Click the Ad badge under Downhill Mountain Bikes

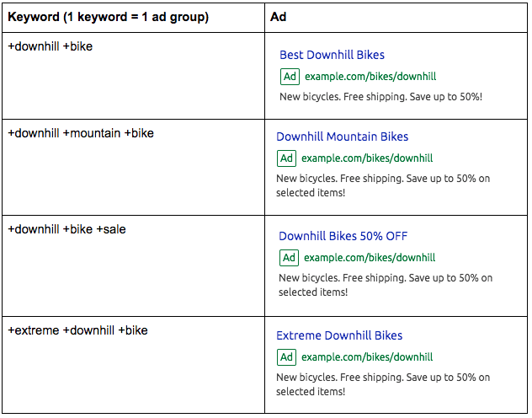click(286, 158)
